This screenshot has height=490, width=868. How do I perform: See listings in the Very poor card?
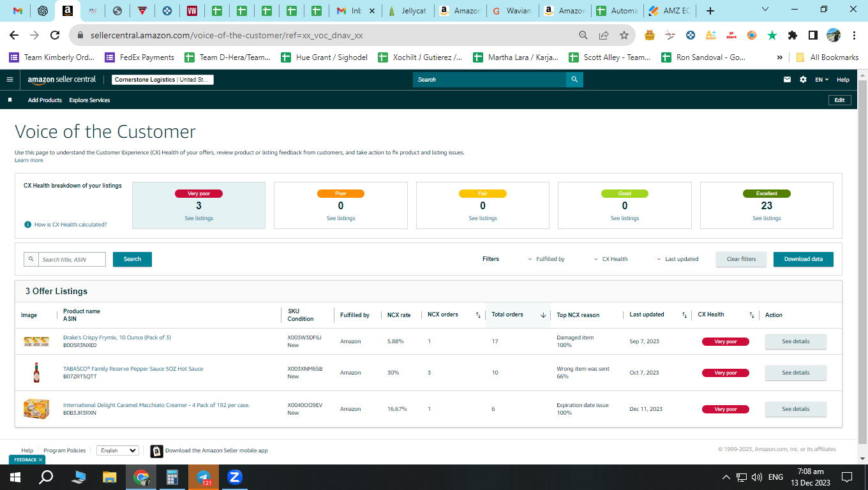pyautogui.click(x=198, y=218)
